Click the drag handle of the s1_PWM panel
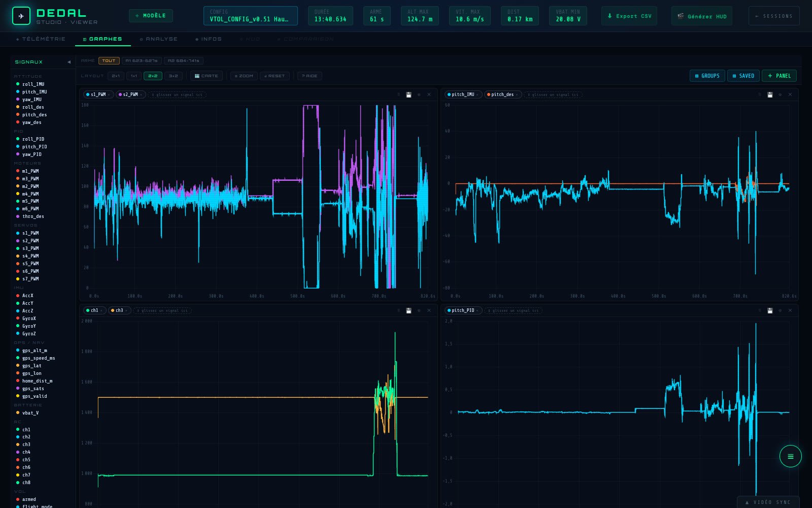The width and height of the screenshot is (812, 508). (x=398, y=94)
